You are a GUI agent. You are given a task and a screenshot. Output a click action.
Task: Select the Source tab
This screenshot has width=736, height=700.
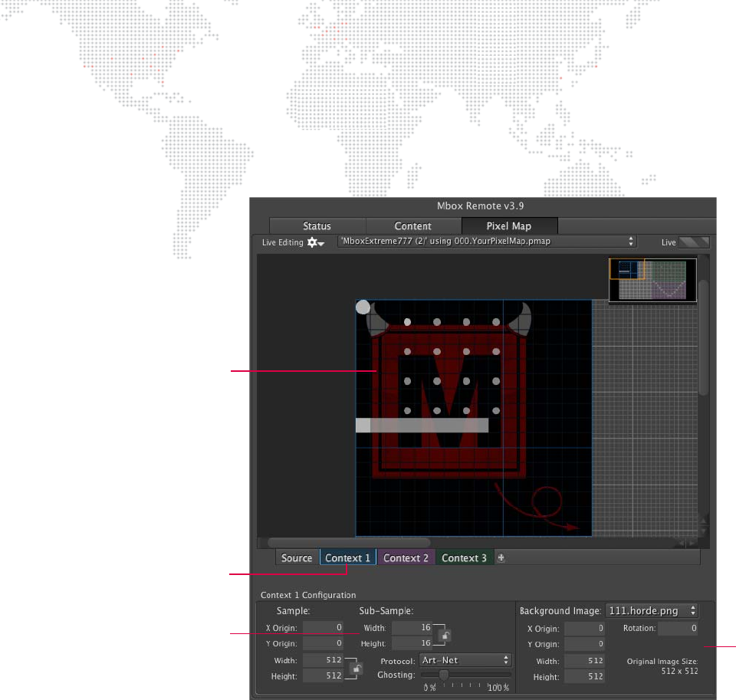[297, 558]
